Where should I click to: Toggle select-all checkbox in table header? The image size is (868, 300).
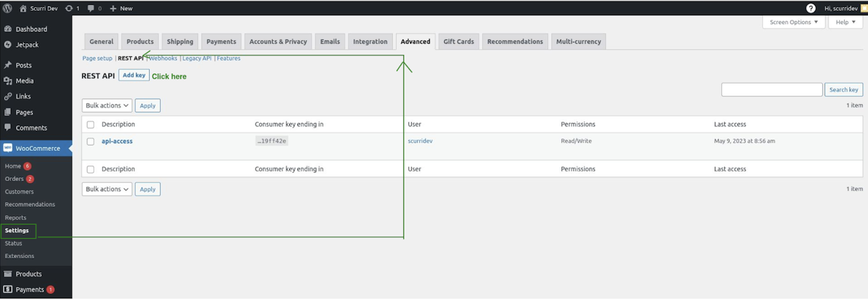click(91, 125)
